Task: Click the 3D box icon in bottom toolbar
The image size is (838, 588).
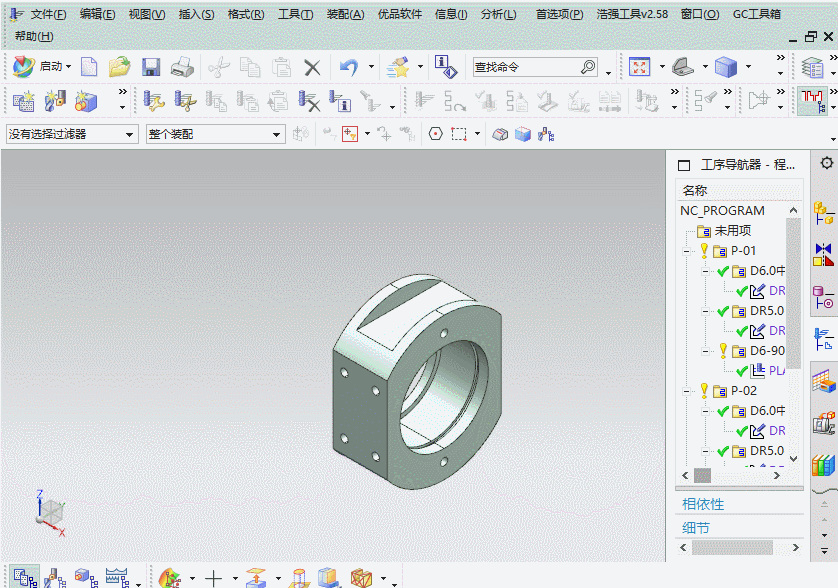Action: pos(361,578)
